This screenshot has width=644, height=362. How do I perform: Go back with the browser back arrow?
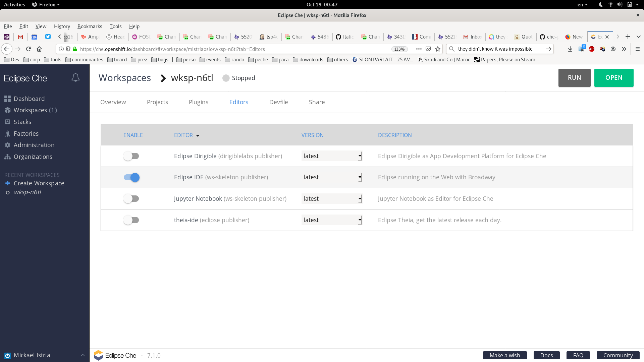(7, 49)
